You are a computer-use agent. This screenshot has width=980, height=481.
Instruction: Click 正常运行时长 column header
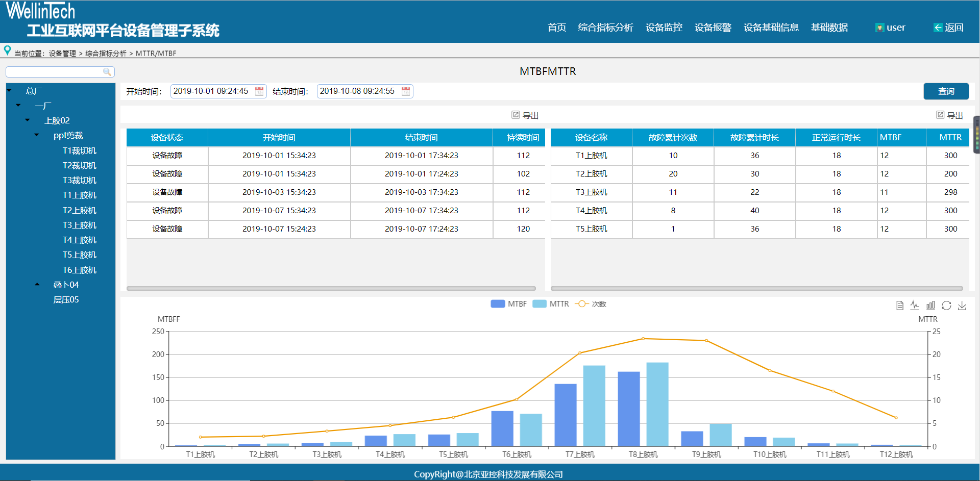coord(836,138)
